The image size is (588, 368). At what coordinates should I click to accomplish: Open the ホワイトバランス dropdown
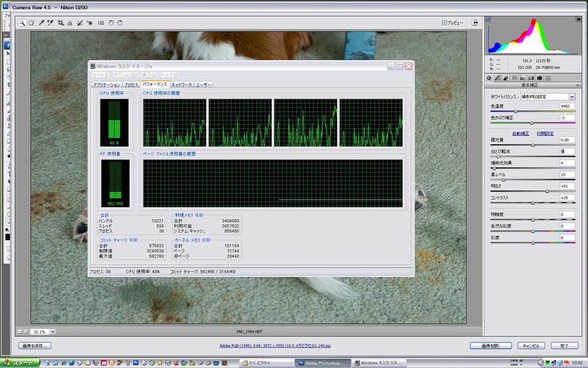coord(572,96)
